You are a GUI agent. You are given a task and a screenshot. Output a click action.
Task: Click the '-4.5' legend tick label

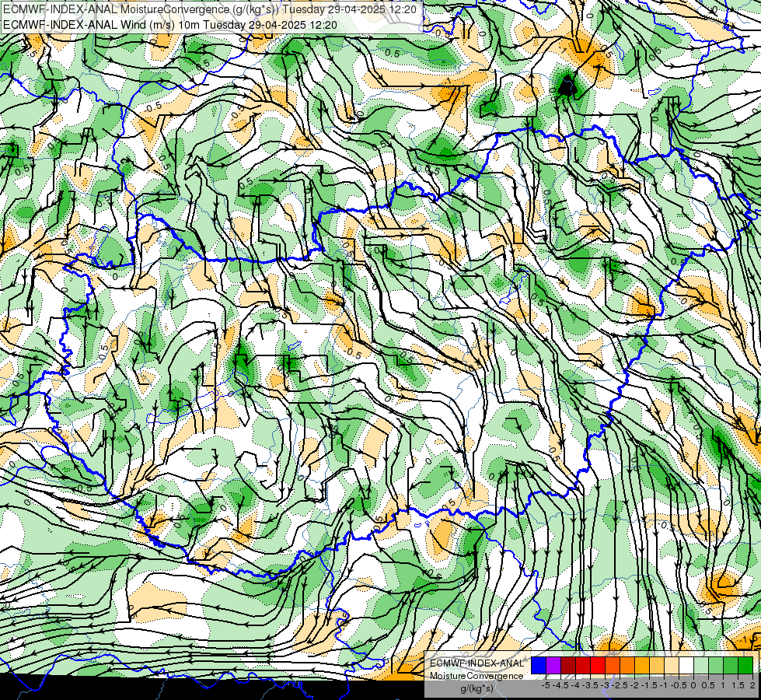click(x=559, y=685)
